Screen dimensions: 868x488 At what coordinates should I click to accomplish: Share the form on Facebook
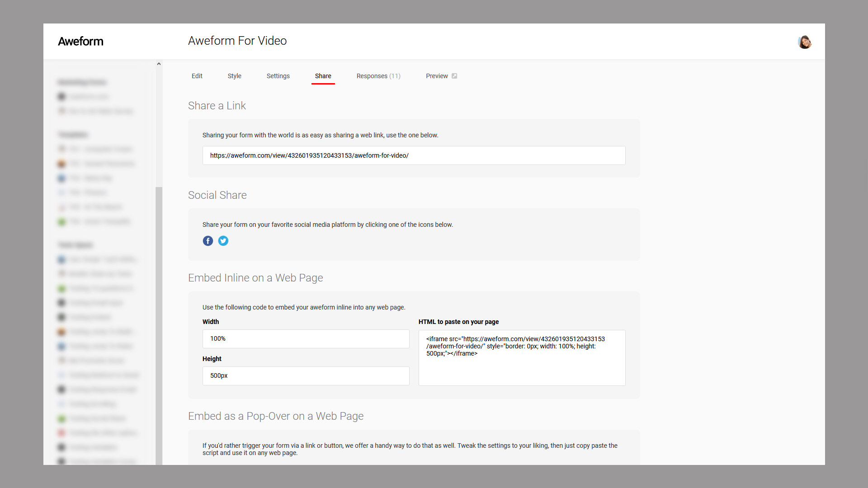coord(208,241)
